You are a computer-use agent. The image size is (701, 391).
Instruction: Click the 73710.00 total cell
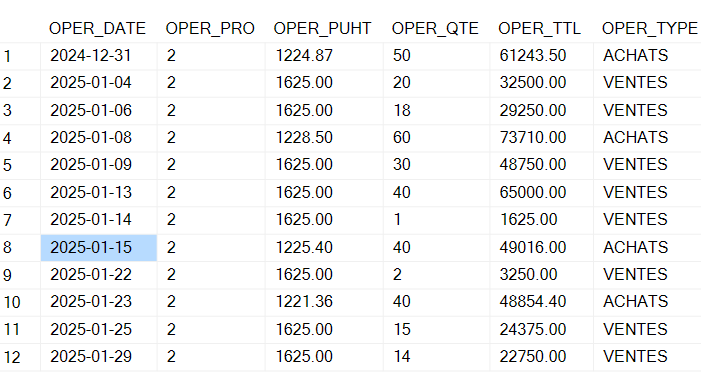pyautogui.click(x=541, y=138)
